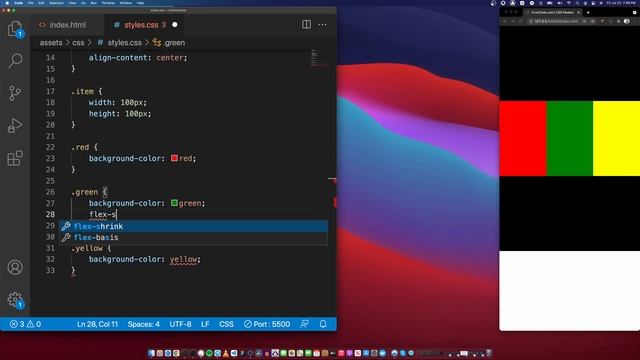
Task: Click Port : 5500 Live Server button
Action: click(x=267, y=324)
